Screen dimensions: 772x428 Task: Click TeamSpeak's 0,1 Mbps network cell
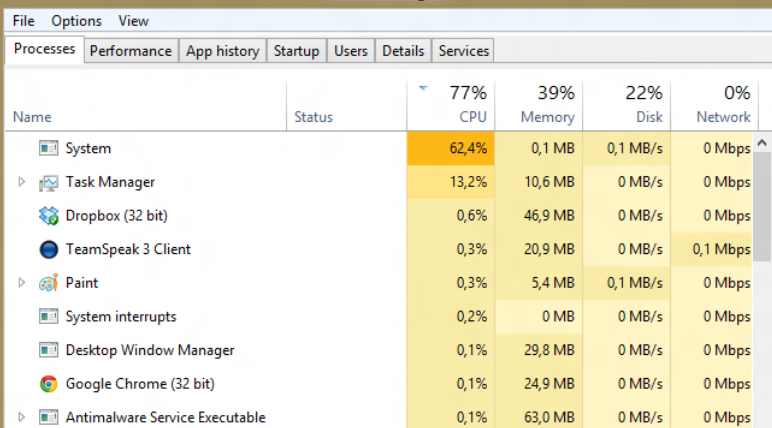[x=711, y=249]
